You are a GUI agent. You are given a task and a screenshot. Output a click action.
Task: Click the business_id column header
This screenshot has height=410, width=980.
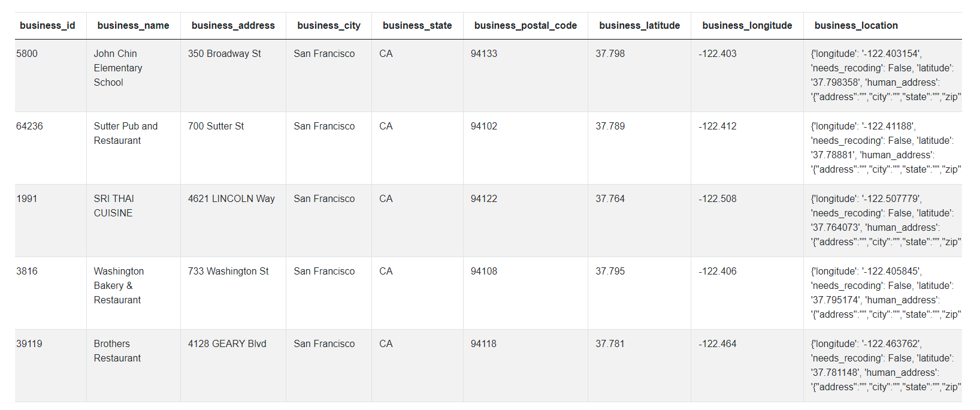47,25
